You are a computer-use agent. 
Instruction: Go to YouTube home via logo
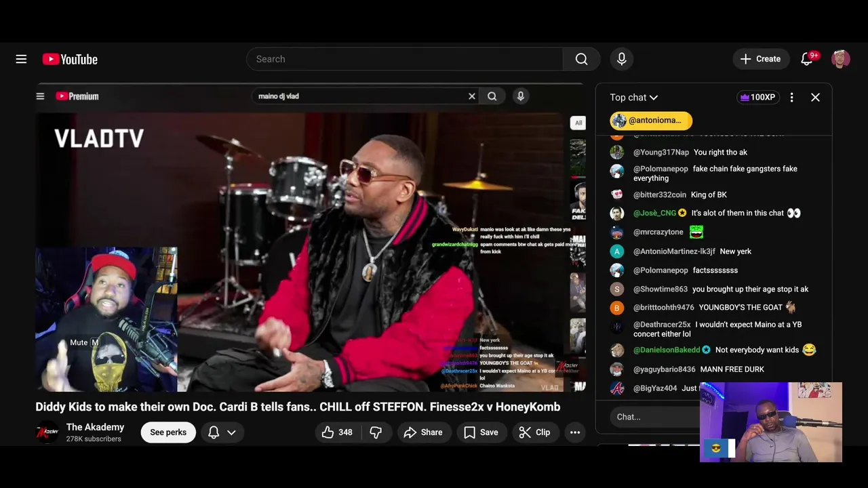pyautogui.click(x=70, y=59)
